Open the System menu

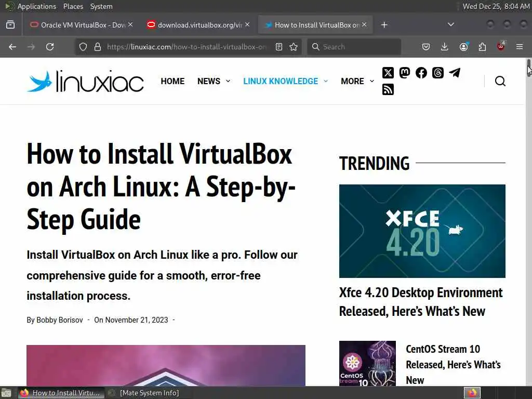click(101, 6)
